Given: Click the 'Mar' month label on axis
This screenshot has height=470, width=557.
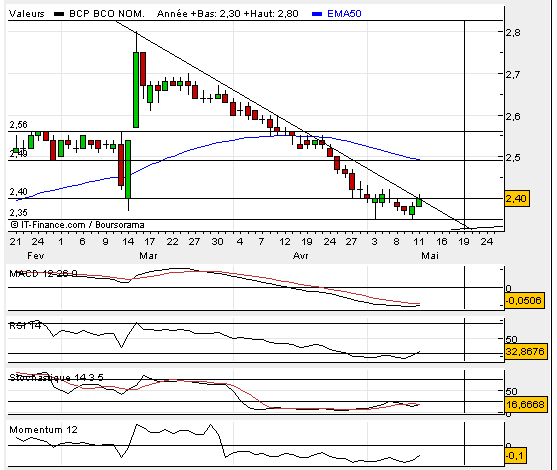Looking at the screenshot, I should coord(148,256).
